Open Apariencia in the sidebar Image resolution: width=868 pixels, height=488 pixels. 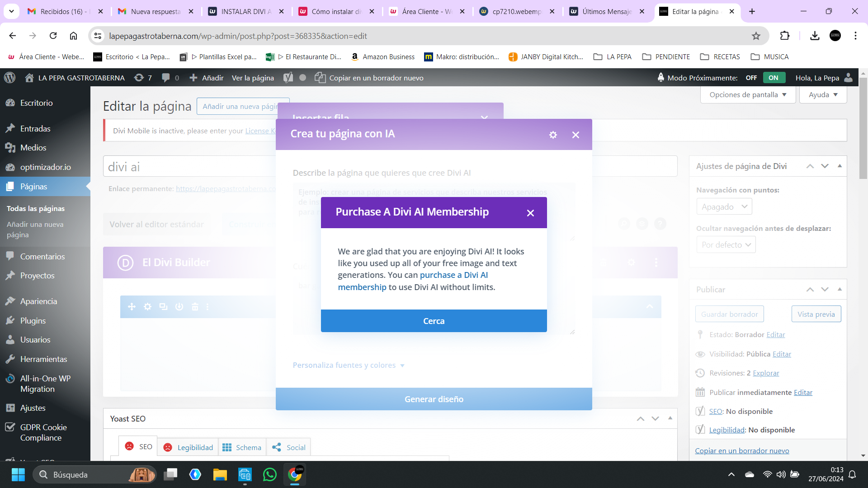pyautogui.click(x=38, y=301)
